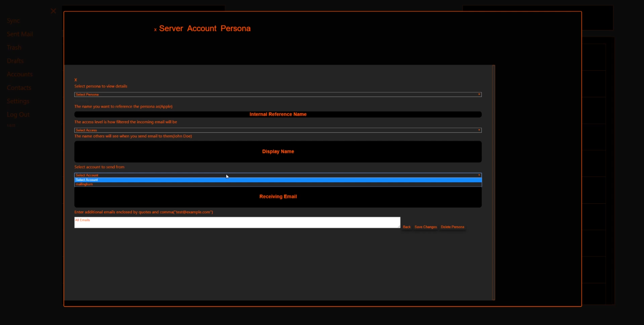The width and height of the screenshot is (644, 325).
Task: Choose mailingham from account list
Action: coord(84,184)
